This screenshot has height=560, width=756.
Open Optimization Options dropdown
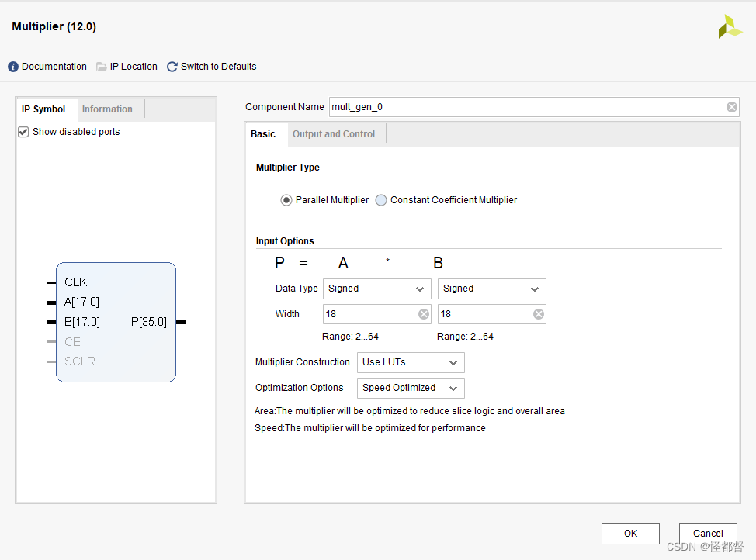[x=411, y=388]
